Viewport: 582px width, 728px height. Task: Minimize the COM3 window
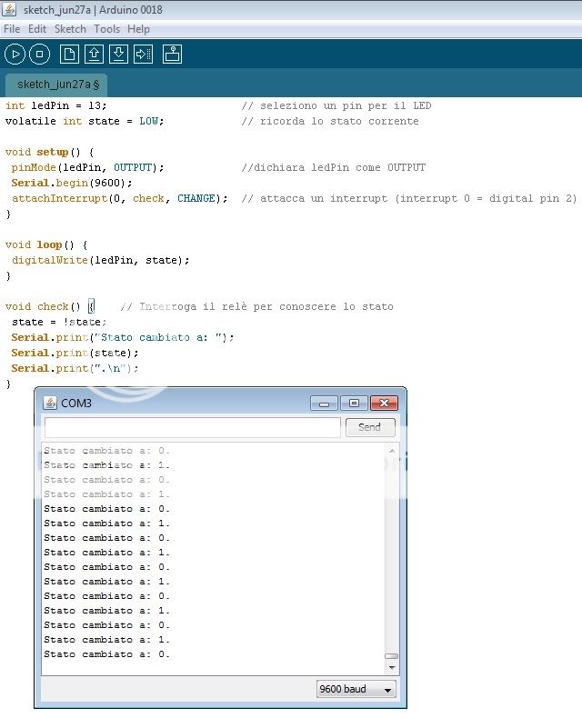[325, 403]
